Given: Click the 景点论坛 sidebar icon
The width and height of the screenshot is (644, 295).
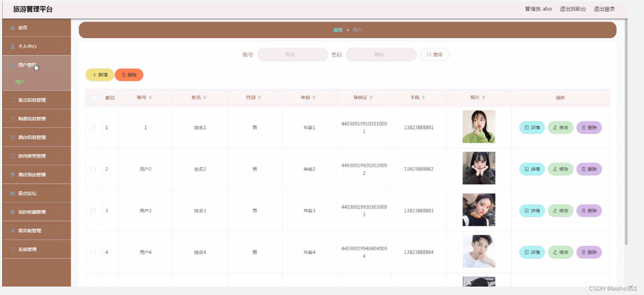Looking at the screenshot, I should [x=13, y=193].
